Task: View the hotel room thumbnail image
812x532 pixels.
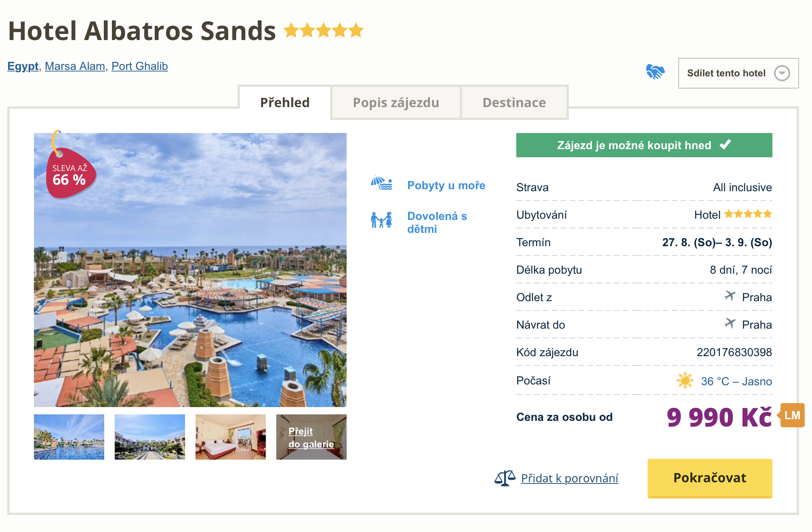Action: click(x=231, y=437)
